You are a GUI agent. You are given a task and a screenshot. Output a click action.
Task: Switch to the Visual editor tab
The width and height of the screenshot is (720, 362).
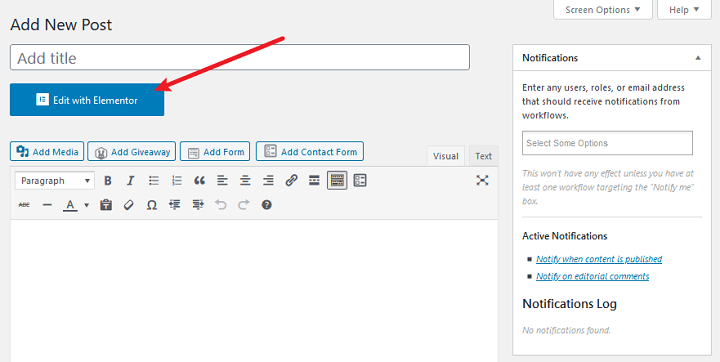click(445, 156)
